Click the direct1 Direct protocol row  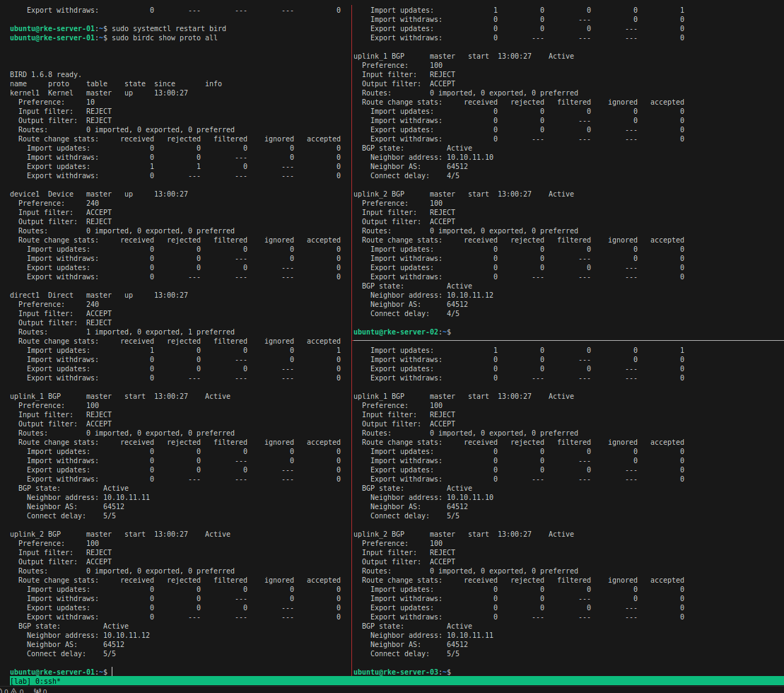[99, 295]
